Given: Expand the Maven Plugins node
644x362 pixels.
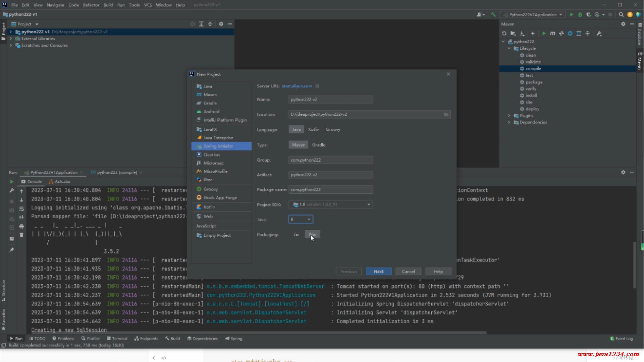Looking at the screenshot, I should (509, 116).
